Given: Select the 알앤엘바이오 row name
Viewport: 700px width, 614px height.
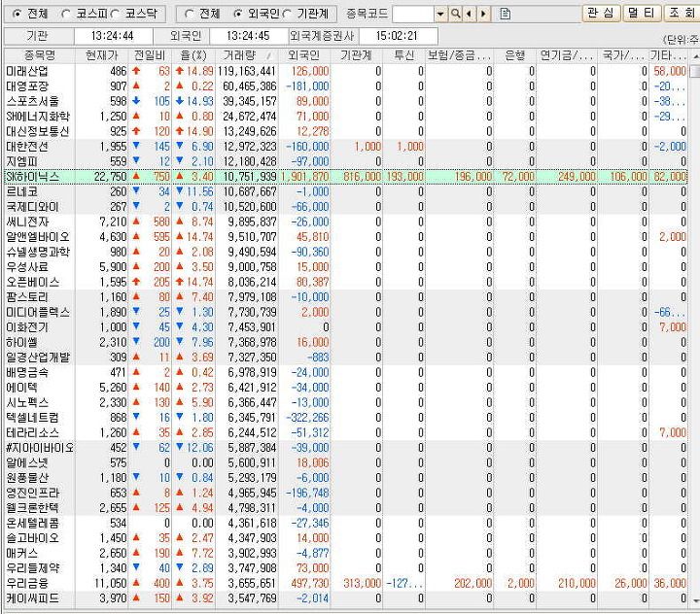Looking at the screenshot, I should coord(38,237).
